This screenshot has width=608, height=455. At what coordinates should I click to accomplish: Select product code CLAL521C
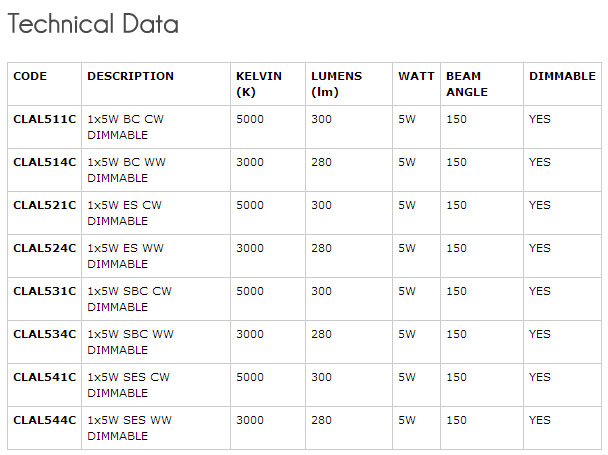click(x=44, y=205)
